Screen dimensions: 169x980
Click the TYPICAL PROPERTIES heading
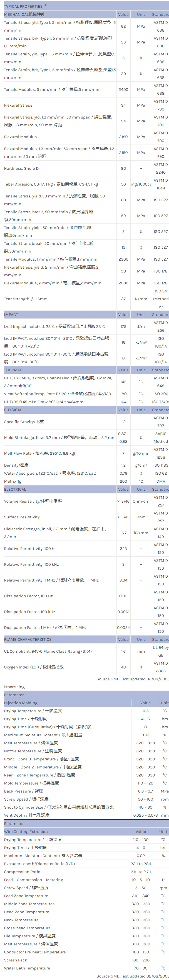pos(23,6)
